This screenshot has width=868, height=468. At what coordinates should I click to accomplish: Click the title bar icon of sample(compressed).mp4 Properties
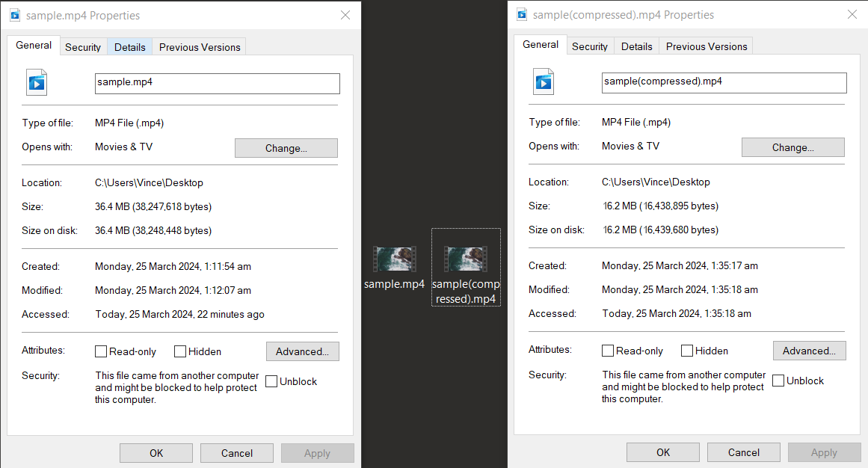click(522, 14)
